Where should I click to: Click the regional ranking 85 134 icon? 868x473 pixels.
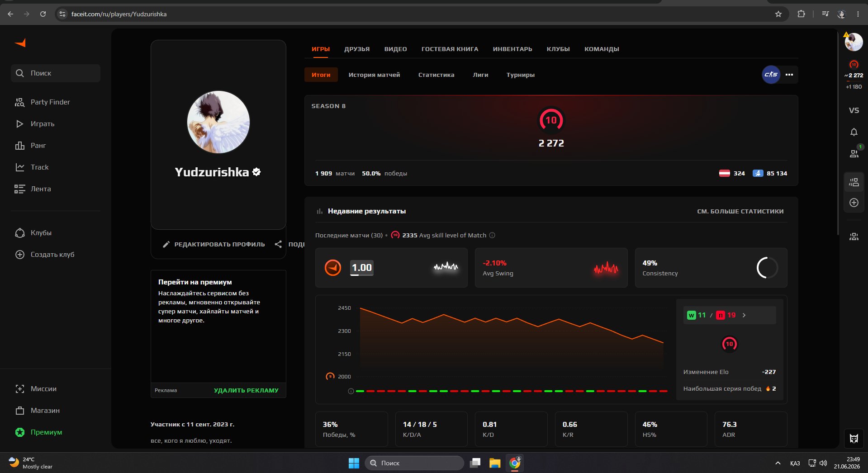pos(758,173)
